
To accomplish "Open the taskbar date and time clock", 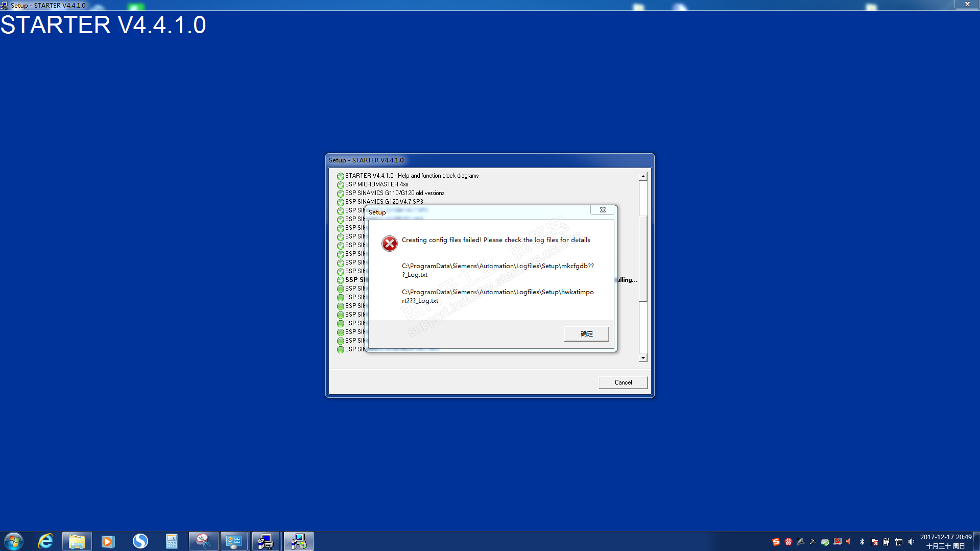I will (x=946, y=542).
